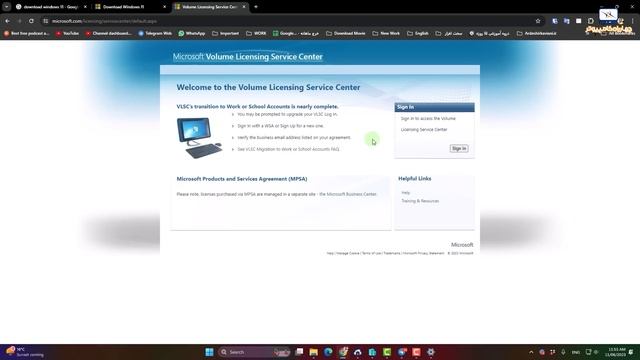Screen dimensions: 640x360
Task: Show hidden system tray icons
Action: tap(531, 352)
